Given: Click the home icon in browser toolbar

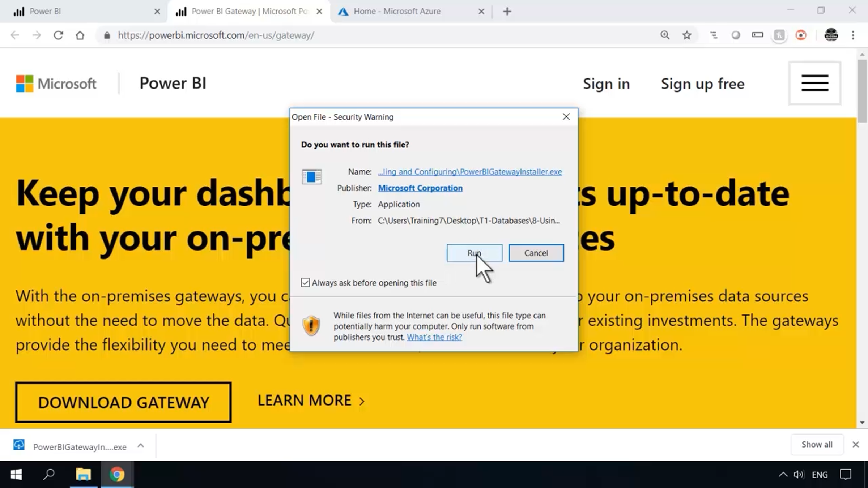Looking at the screenshot, I should coord(80,35).
